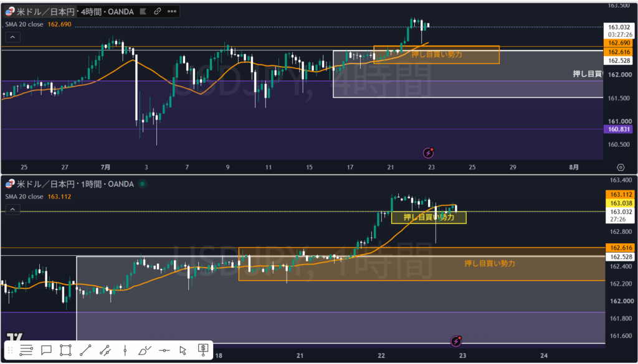Click orange 163.112 price label on 1-hour axis

(x=619, y=194)
